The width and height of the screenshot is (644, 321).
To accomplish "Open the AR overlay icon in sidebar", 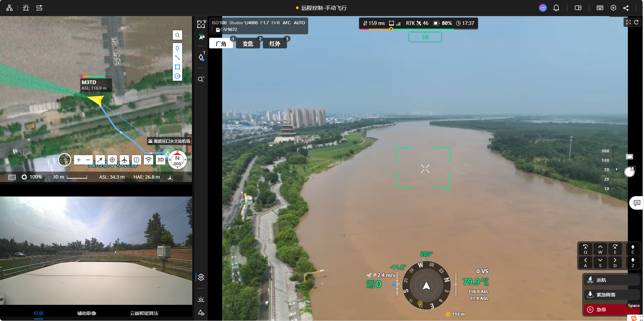I will pos(201,277).
